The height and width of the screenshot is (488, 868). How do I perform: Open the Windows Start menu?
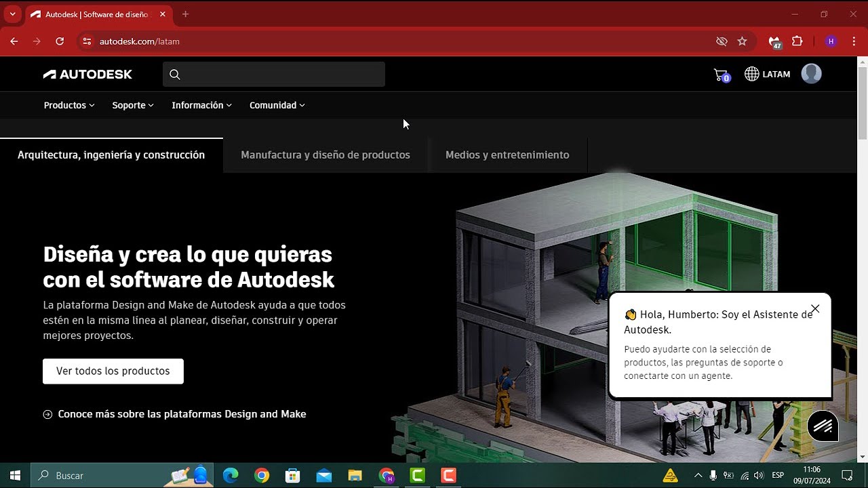coord(15,475)
